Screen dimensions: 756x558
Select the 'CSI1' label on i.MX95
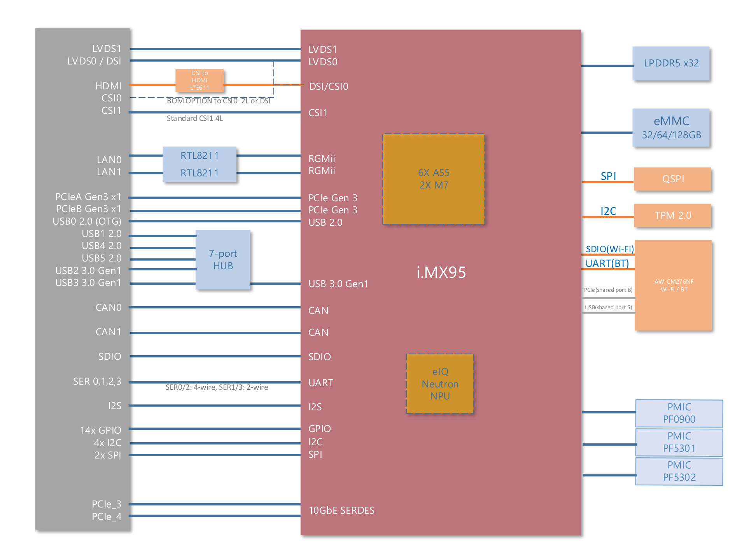tap(318, 113)
